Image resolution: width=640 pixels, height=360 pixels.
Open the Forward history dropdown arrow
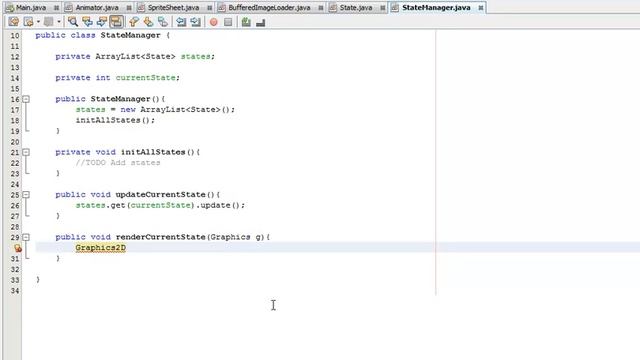point(59,22)
